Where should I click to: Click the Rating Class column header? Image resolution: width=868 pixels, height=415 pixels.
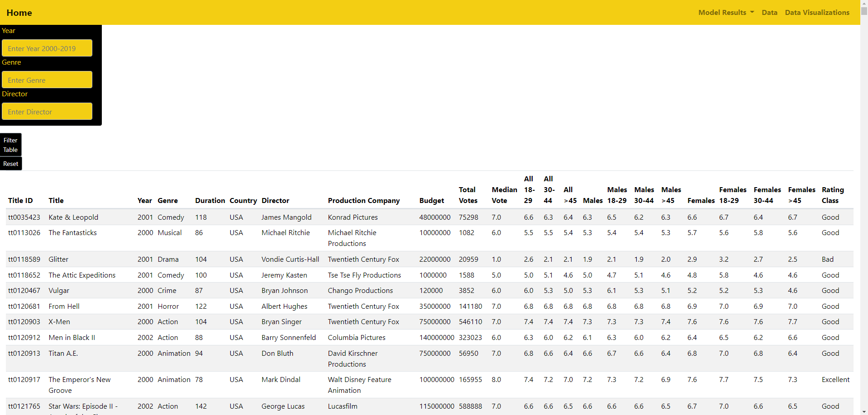coord(833,195)
